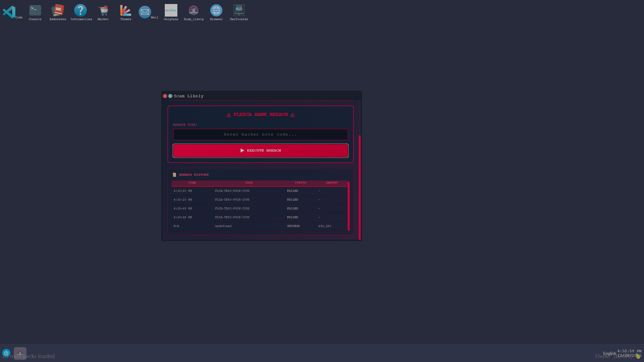Click the Scam Likely window title text
The height and width of the screenshot is (362, 644).
[188, 96]
